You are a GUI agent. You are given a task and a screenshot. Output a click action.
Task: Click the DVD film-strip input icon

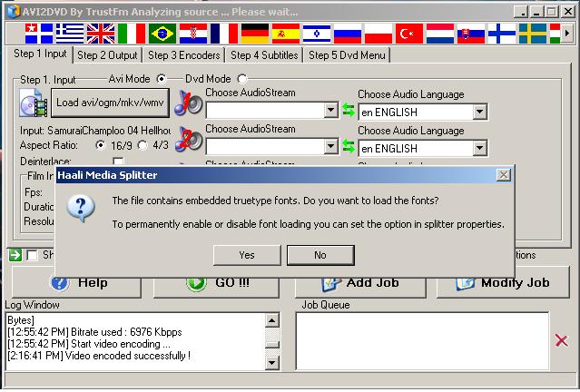[x=34, y=103]
